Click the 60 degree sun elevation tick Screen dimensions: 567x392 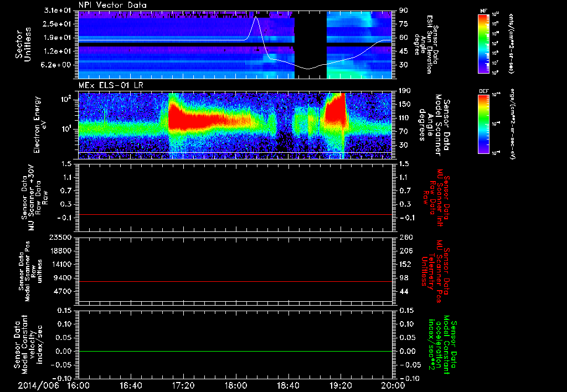[403, 38]
